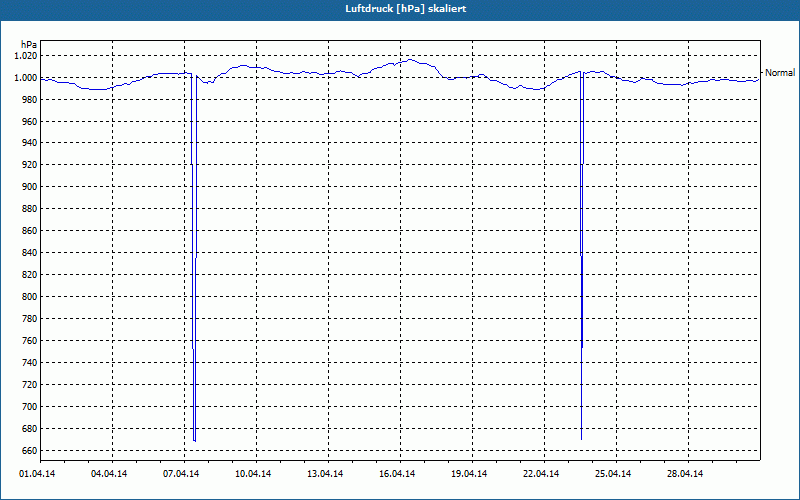The image size is (800, 500).
Task: Click the 28.04.14 date label
Action: click(x=685, y=474)
